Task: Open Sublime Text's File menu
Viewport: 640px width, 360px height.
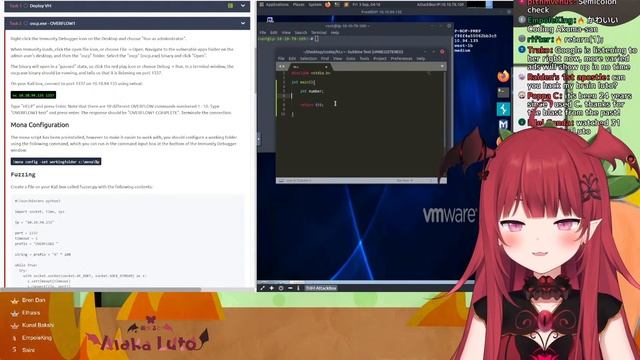Action: point(281,59)
